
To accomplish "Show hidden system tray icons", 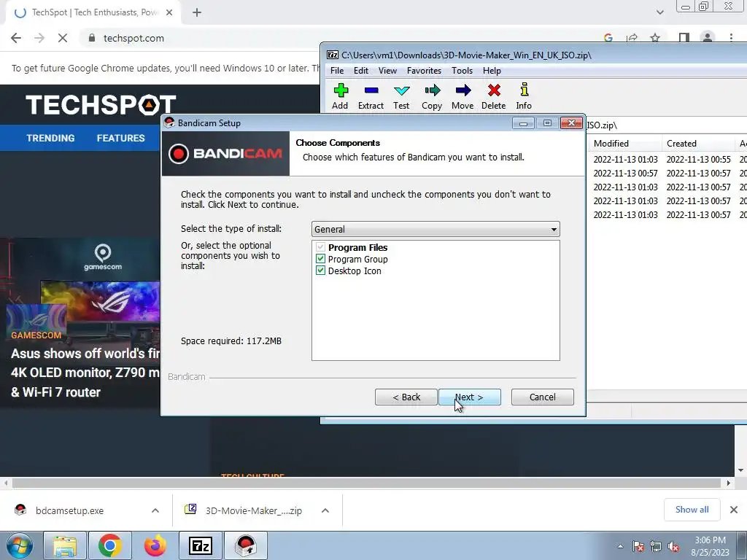I will 620,547.
